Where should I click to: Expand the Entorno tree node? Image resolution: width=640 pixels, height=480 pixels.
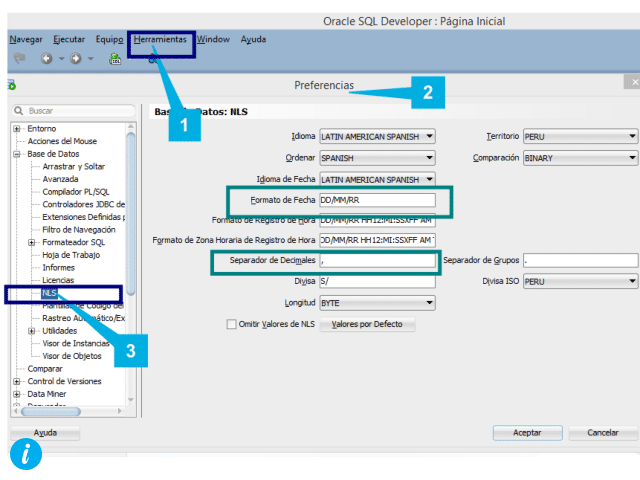[17, 129]
